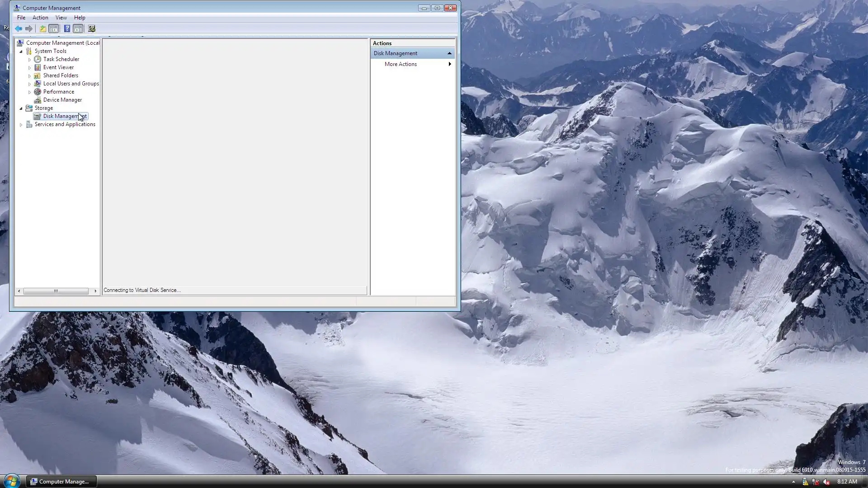
Task: Click the blue Help question-mark icon
Action: (x=67, y=28)
